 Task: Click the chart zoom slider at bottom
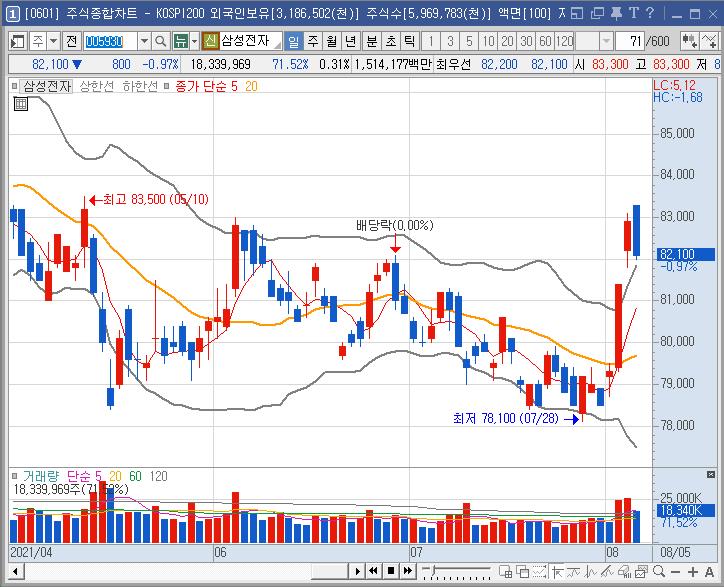(x=456, y=572)
